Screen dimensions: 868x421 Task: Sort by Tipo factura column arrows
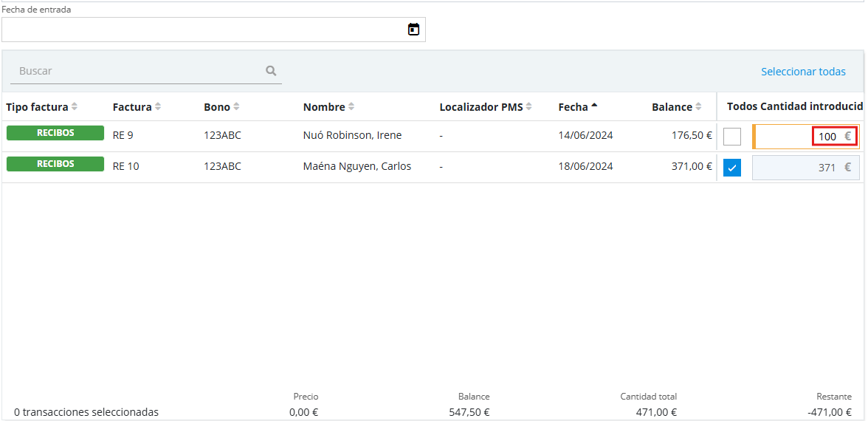coord(75,107)
